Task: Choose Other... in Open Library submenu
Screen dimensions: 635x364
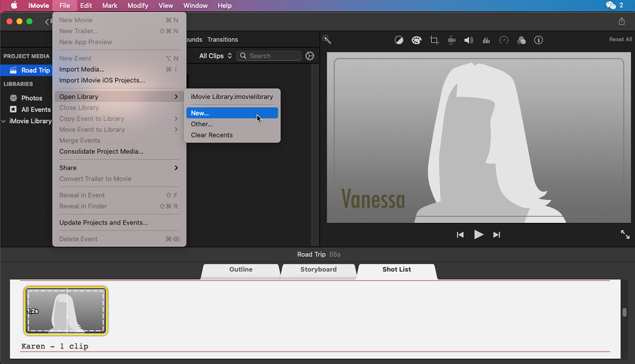Action: pyautogui.click(x=232, y=124)
